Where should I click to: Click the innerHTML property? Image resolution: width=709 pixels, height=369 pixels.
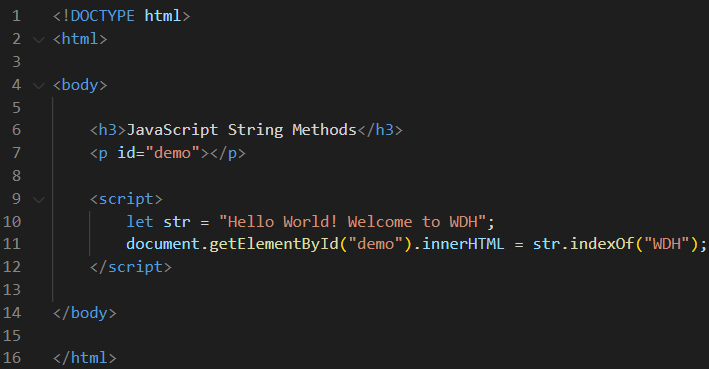pos(463,244)
